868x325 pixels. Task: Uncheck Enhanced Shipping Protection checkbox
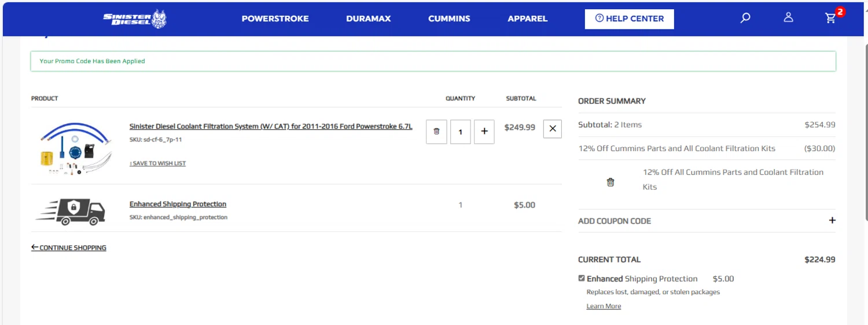tap(582, 278)
